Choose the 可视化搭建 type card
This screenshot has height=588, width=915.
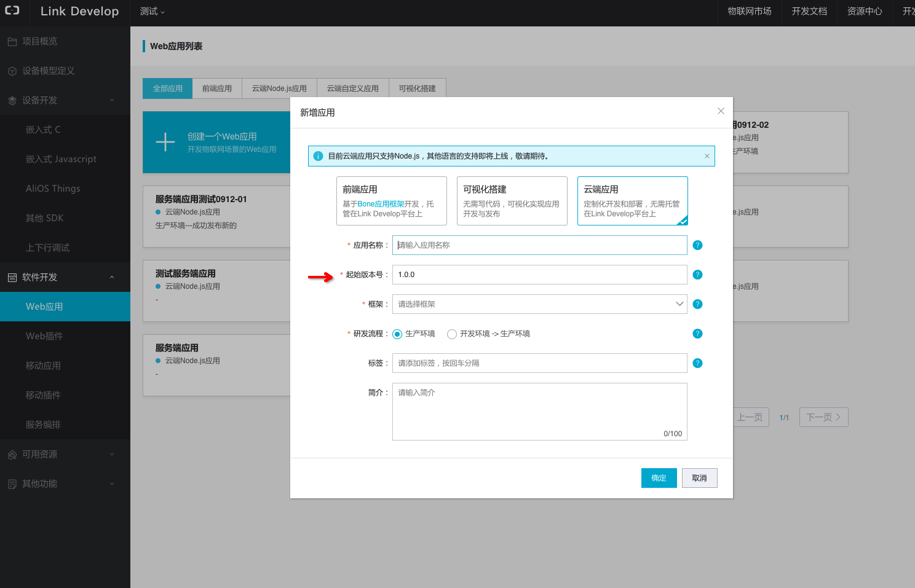tap(512, 201)
